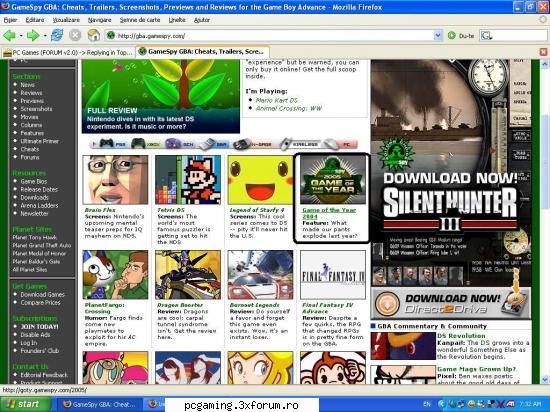This screenshot has width=550, height=412.
Task: Open the Game of the Year link
Action: (x=329, y=213)
